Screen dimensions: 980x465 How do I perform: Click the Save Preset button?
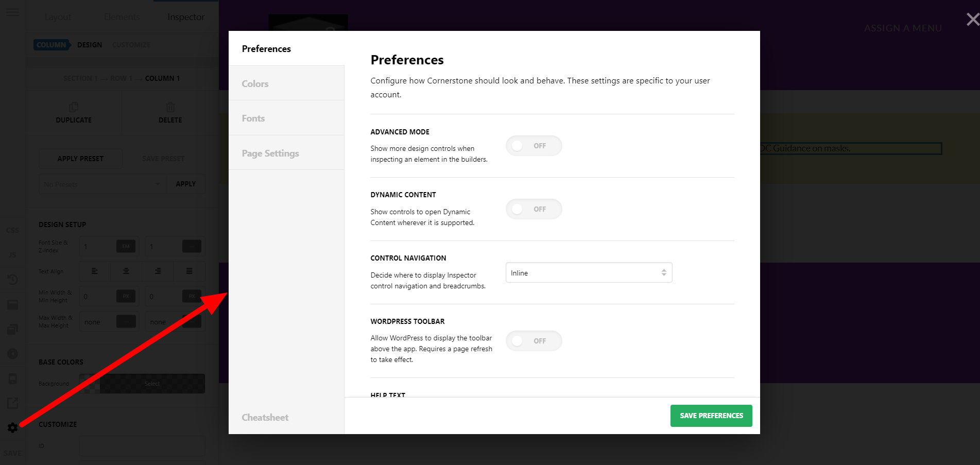click(x=163, y=159)
